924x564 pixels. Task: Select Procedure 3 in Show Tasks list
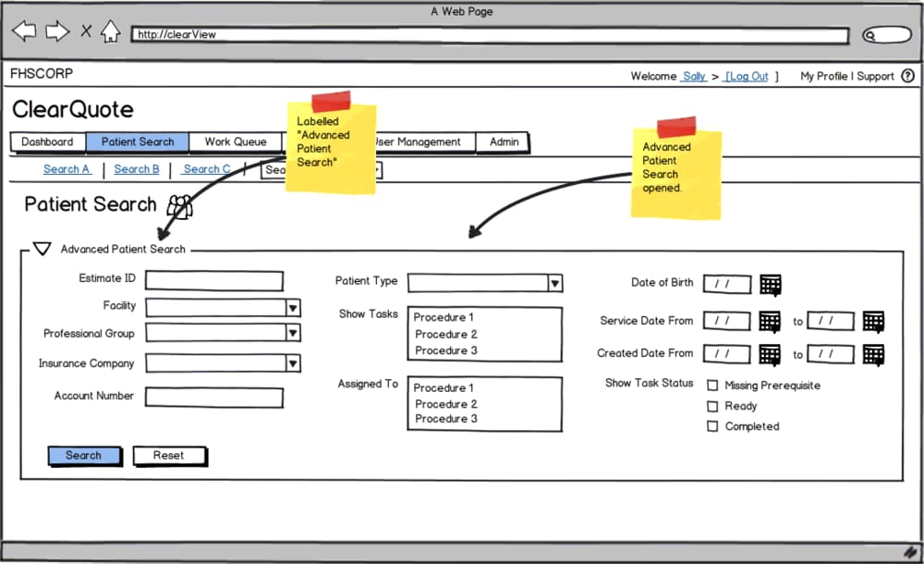pyautogui.click(x=446, y=350)
